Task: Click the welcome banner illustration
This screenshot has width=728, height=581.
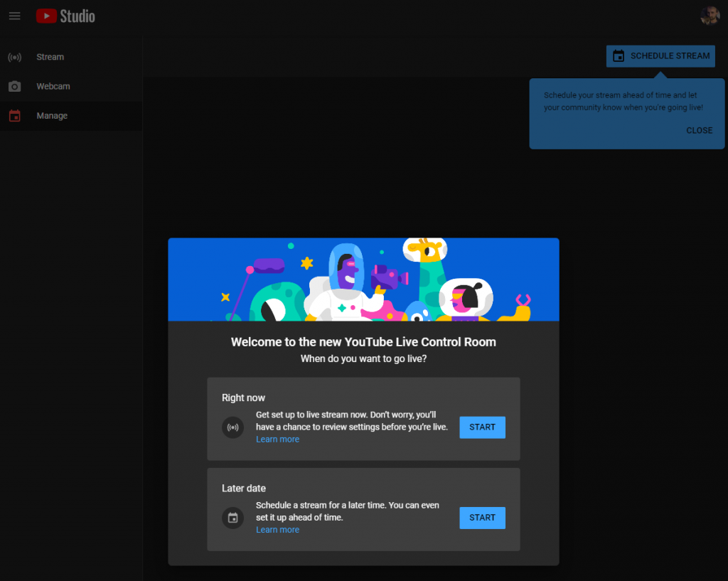Action: tap(363, 279)
